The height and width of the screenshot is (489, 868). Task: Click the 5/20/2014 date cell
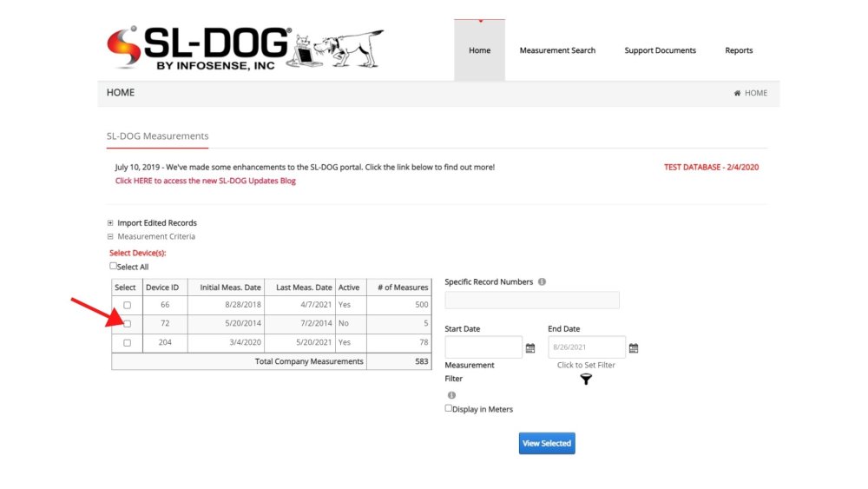point(226,323)
